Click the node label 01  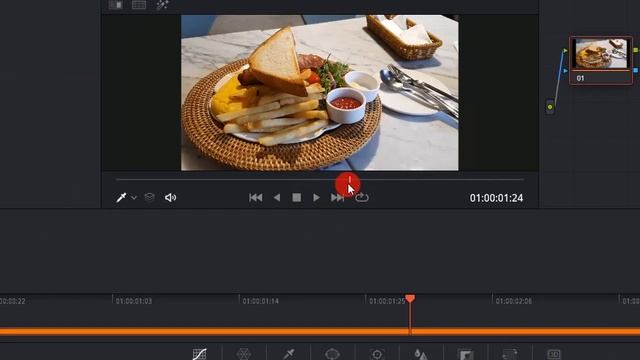[x=580, y=78]
